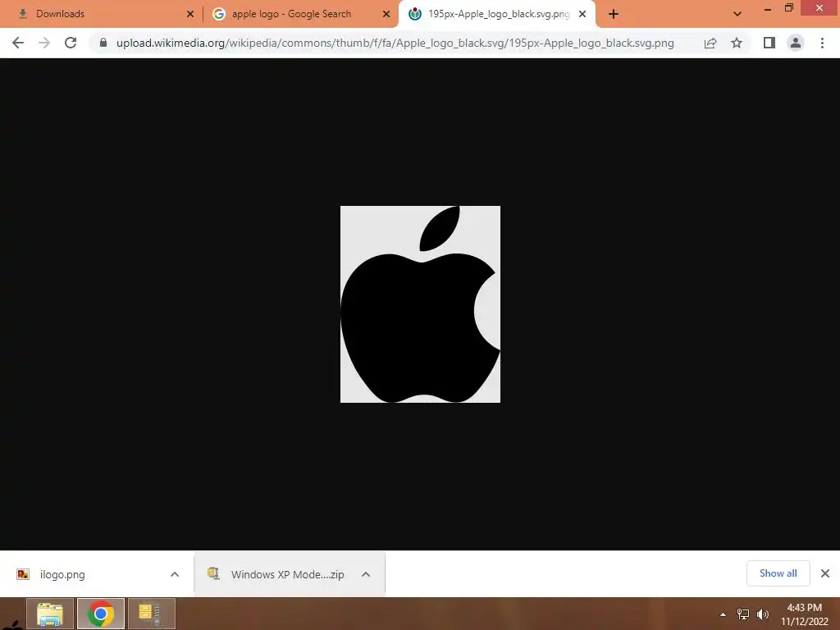The image size is (840, 630).
Task: Go back to the previous page
Action: [18, 43]
